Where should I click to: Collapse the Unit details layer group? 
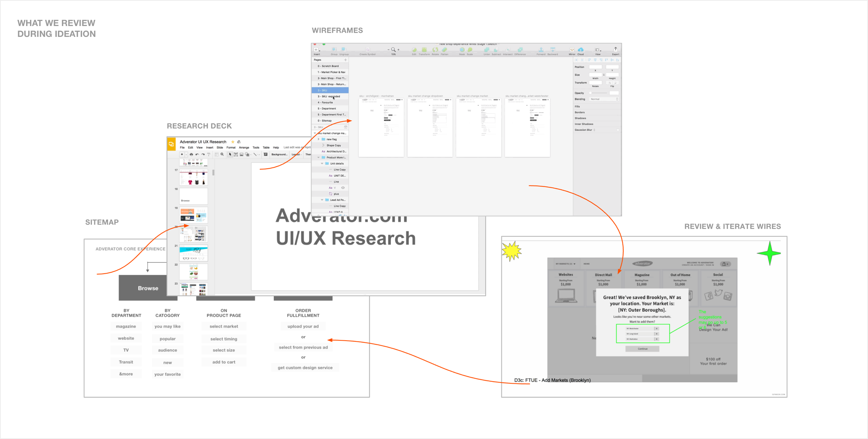322,163
